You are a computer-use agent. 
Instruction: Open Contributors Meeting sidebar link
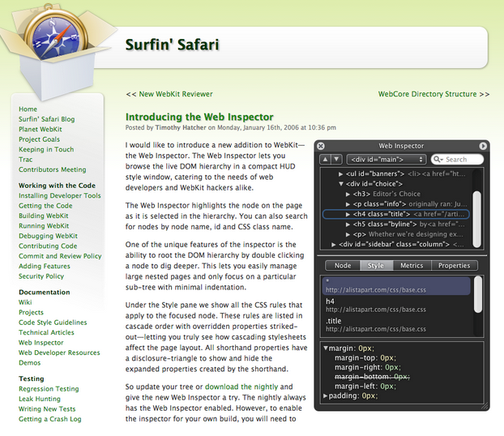(53, 169)
